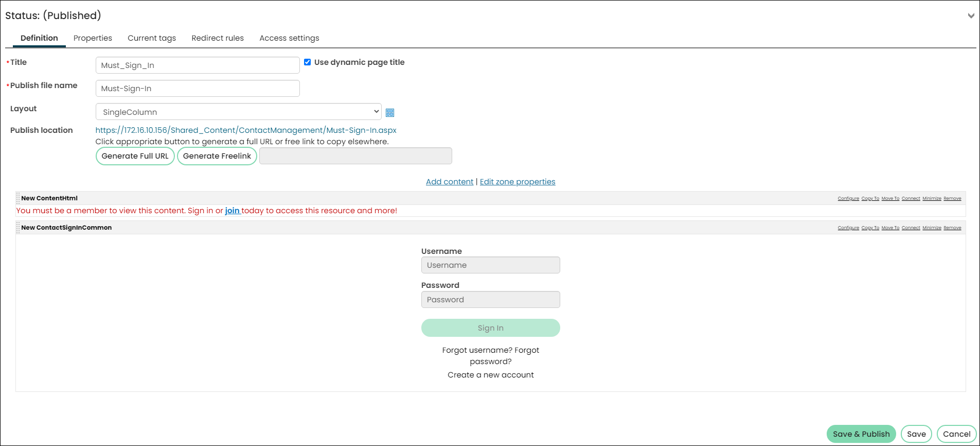The image size is (980, 446).
Task: Open the Must-Sign-In.aspx publish location link
Action: pyautogui.click(x=246, y=130)
